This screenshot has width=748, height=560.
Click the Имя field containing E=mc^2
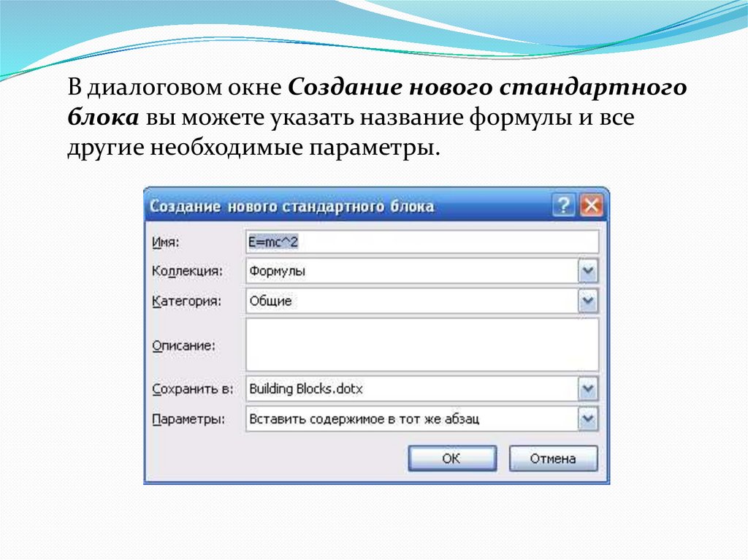[422, 242]
